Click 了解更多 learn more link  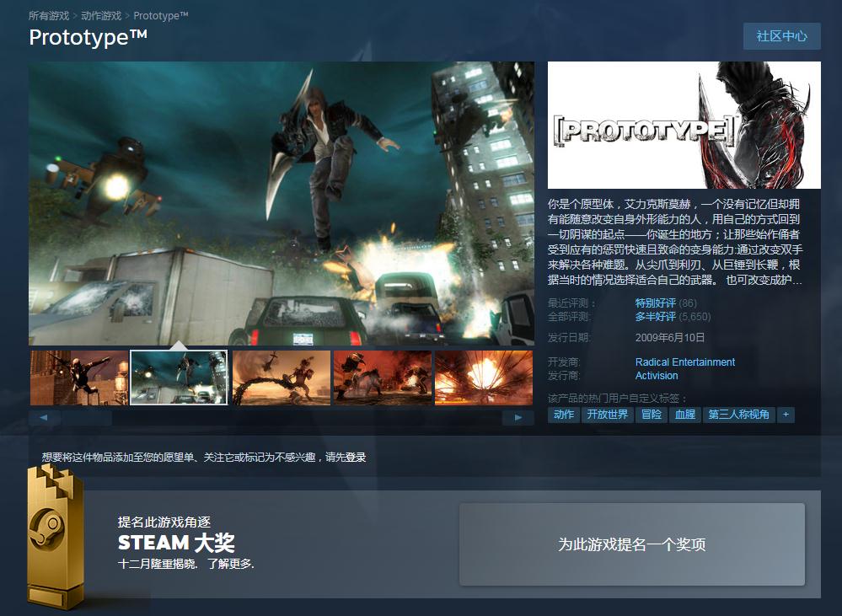click(231, 564)
